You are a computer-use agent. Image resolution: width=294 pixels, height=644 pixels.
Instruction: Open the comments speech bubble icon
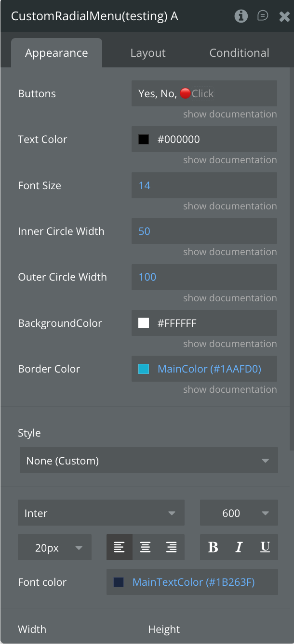(263, 16)
